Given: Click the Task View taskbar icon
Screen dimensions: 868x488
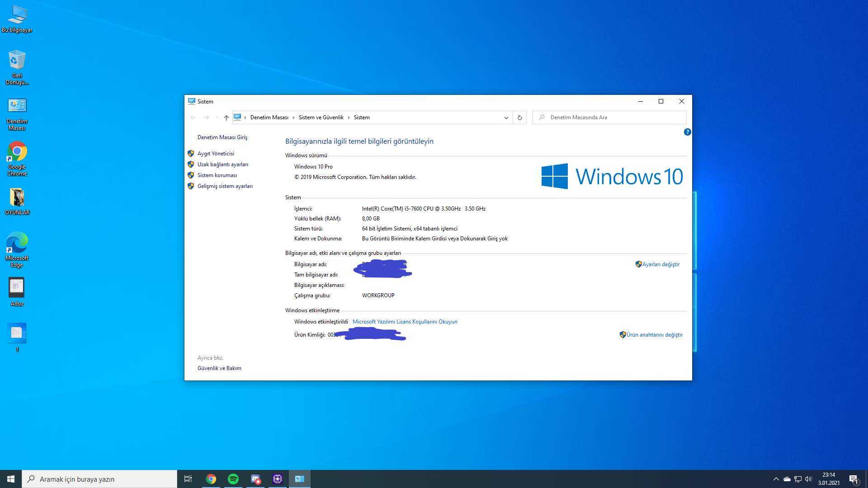Looking at the screenshot, I should point(188,479).
